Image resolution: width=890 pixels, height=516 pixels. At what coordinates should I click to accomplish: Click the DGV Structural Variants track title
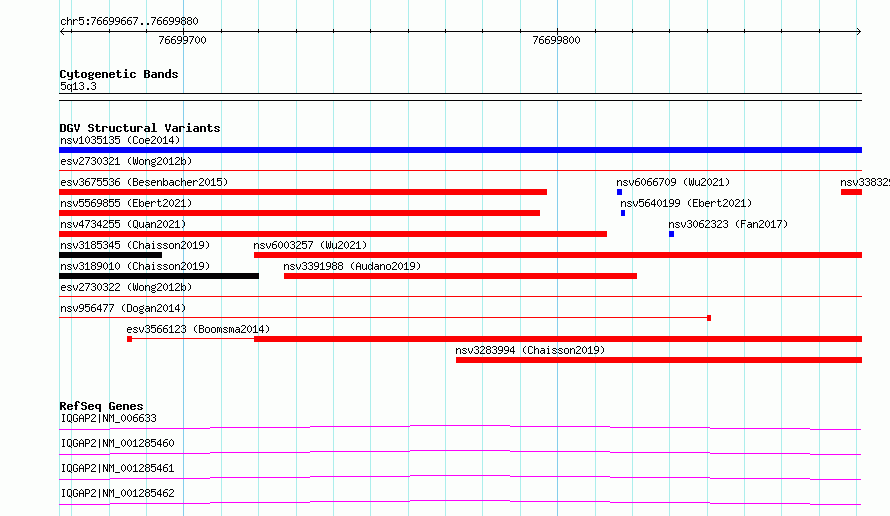click(140, 128)
